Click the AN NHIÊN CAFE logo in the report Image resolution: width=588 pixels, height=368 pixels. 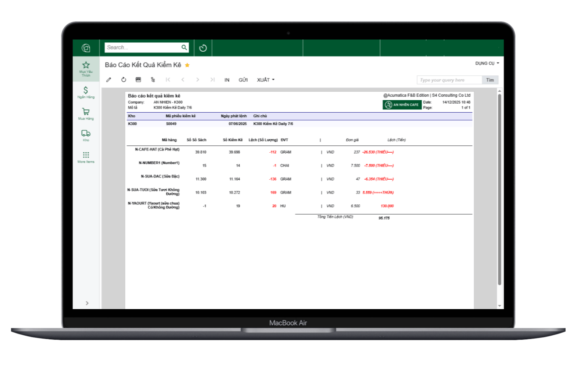pos(402,105)
